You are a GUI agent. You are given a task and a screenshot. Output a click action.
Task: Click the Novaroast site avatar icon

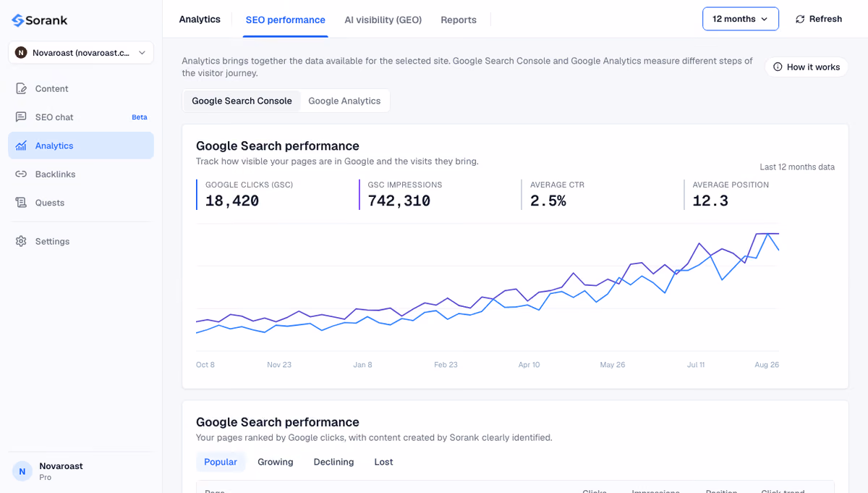[x=21, y=53]
